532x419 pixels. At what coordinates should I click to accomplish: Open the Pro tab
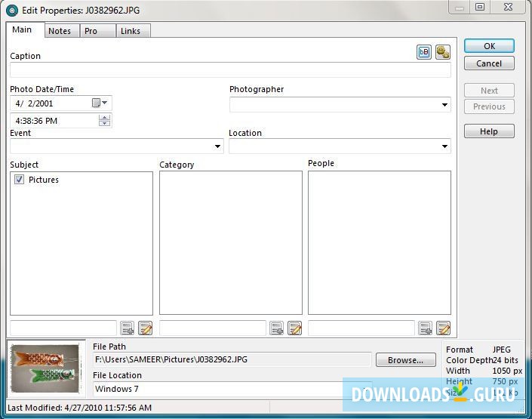(98, 31)
